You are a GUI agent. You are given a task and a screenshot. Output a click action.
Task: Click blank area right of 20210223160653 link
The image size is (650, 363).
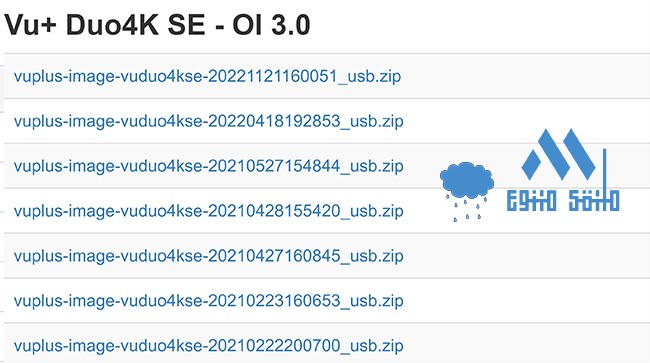click(522, 300)
